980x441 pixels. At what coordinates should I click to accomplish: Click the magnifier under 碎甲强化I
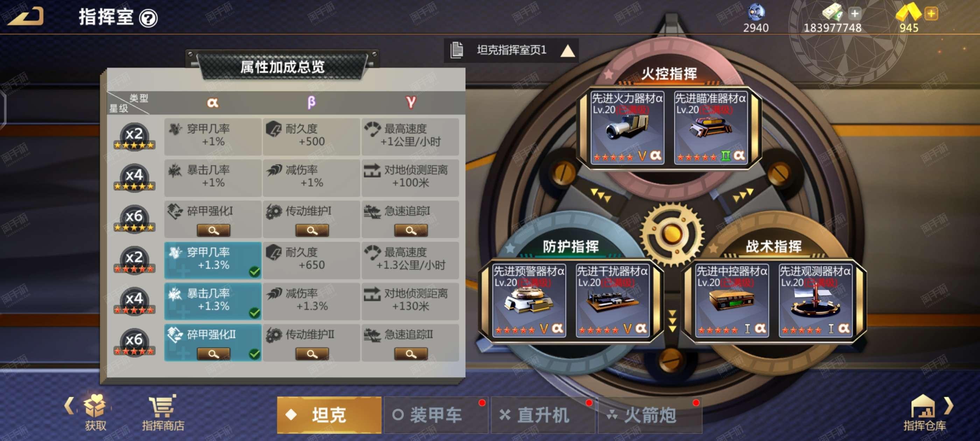tap(213, 230)
